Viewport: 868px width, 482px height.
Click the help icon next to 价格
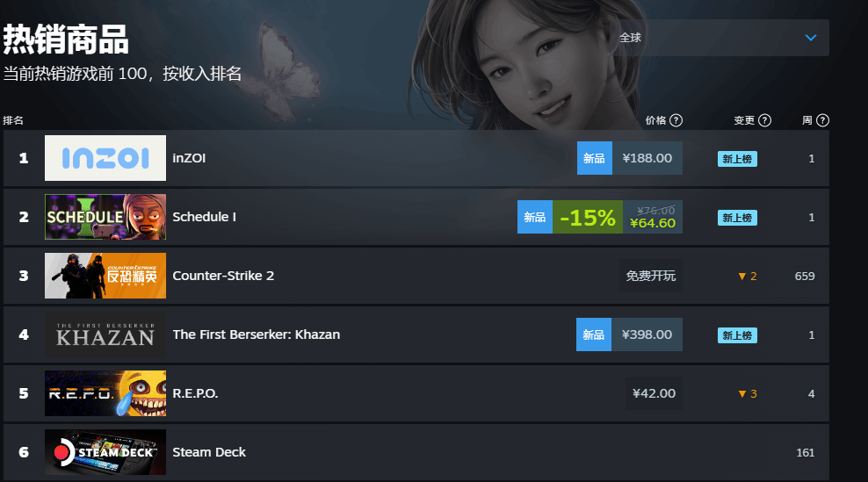click(676, 120)
